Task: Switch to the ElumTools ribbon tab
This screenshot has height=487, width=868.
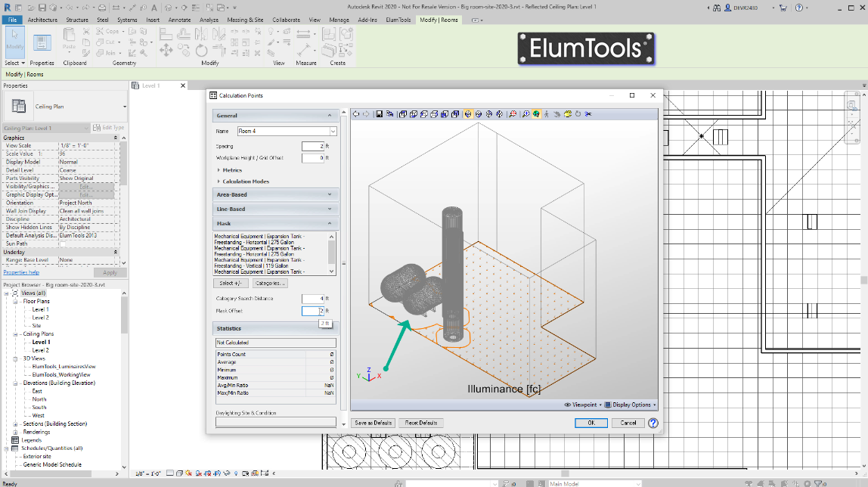Action: tap(398, 20)
